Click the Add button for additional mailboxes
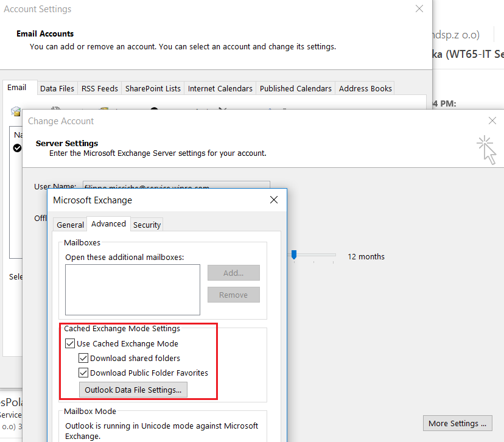This screenshot has width=504, height=442. [x=233, y=273]
